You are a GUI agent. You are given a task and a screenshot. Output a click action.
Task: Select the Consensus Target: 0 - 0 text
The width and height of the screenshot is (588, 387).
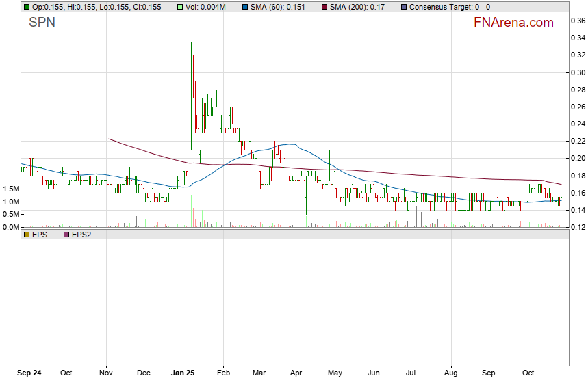click(449, 7)
